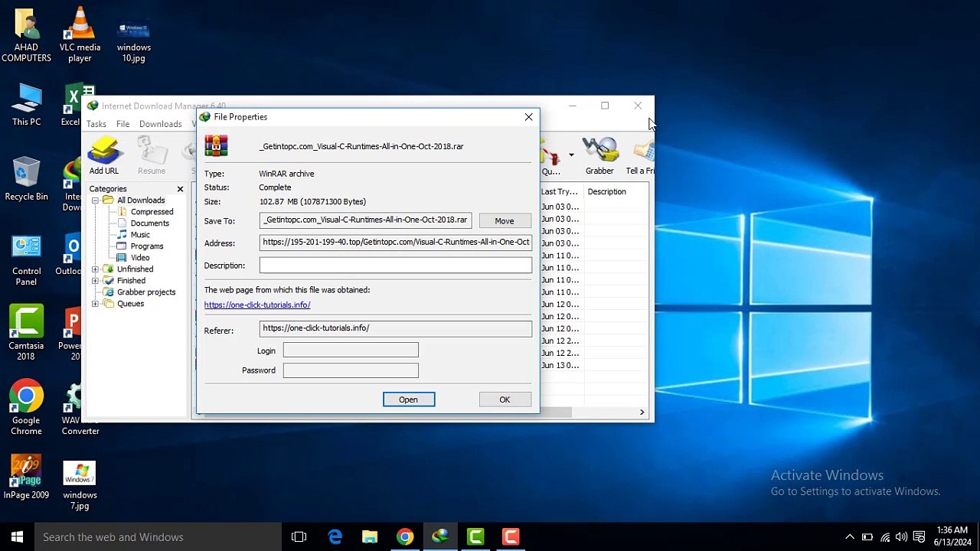Viewport: 980px width, 551px height.
Task: Open the Queue toolbar dropdown arrow
Action: 571,155
